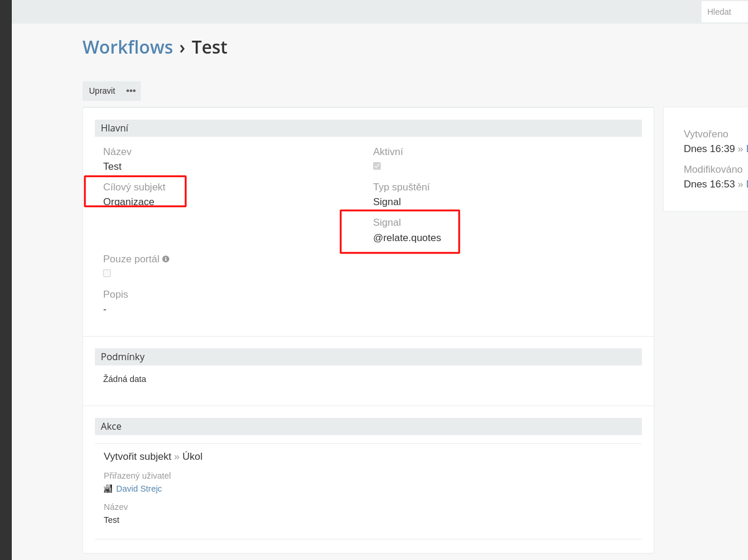Select the Úkol subject type text
Screen dimensions: 748x560
pyautogui.click(x=192, y=456)
